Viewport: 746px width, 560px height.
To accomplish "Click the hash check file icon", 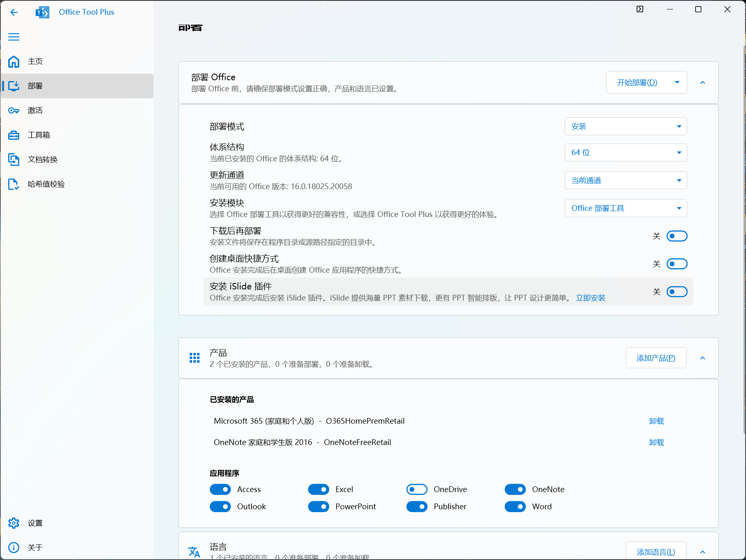I will point(14,184).
